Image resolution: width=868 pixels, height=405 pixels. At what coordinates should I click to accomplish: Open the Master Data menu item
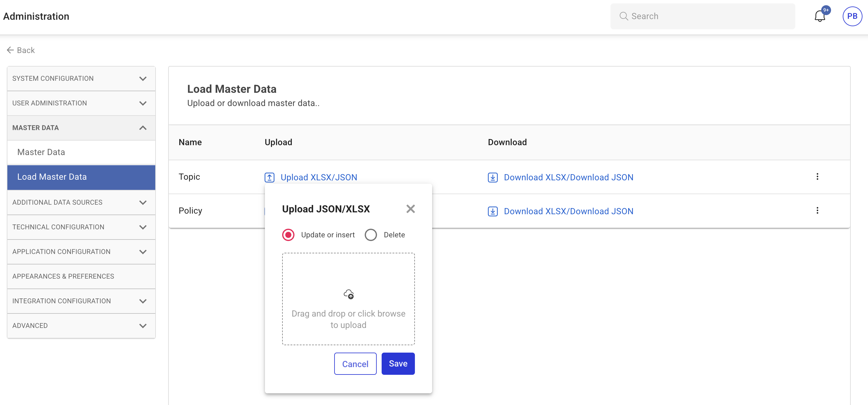point(41,153)
